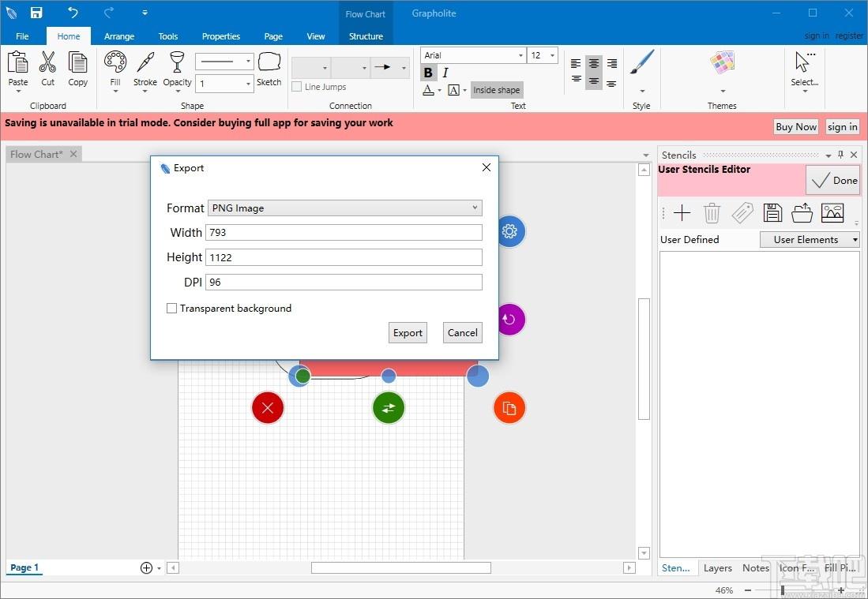Align text left
This screenshot has height=599, width=868.
pos(577,64)
